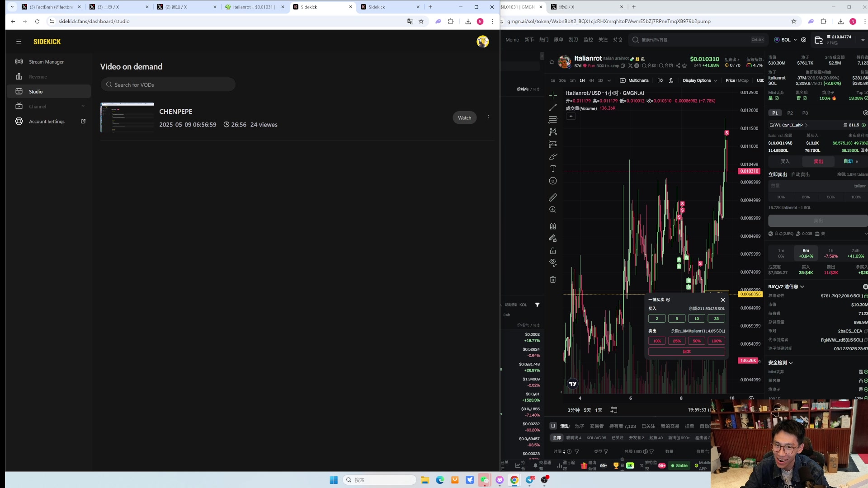This screenshot has width=868, height=488.
Task: Expand the SOL chain dropdown
Action: point(786,40)
